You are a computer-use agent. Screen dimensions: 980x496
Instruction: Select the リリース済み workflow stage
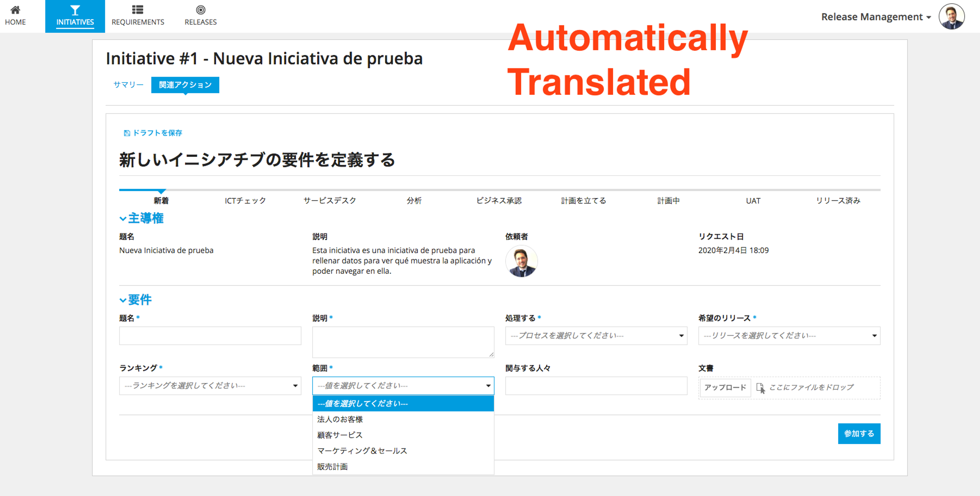pyautogui.click(x=838, y=201)
